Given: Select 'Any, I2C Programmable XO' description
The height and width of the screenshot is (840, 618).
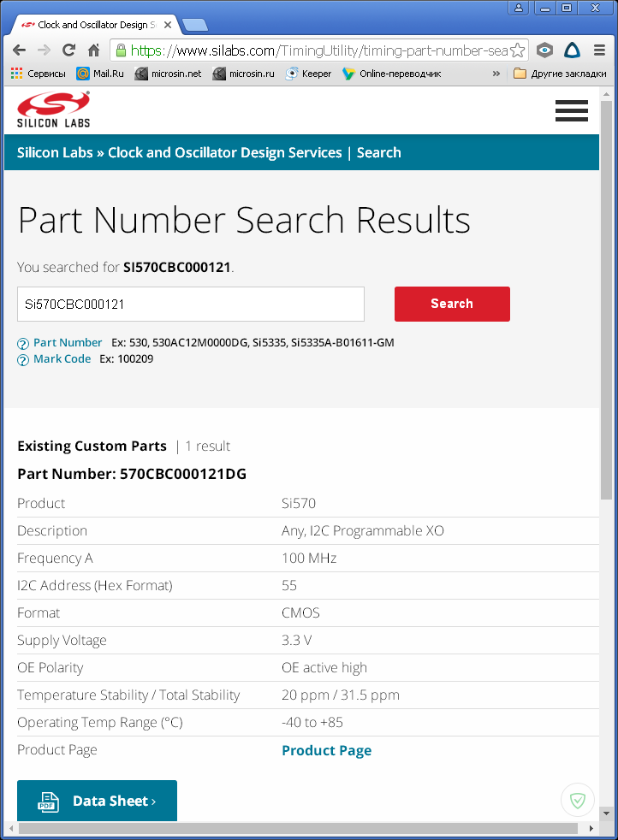Looking at the screenshot, I should 363,531.
